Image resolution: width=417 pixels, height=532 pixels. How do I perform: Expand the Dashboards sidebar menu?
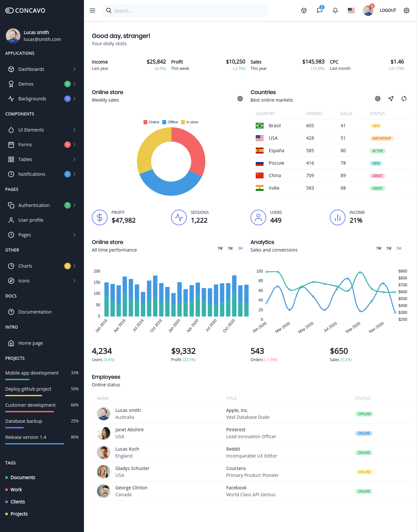tap(42, 69)
